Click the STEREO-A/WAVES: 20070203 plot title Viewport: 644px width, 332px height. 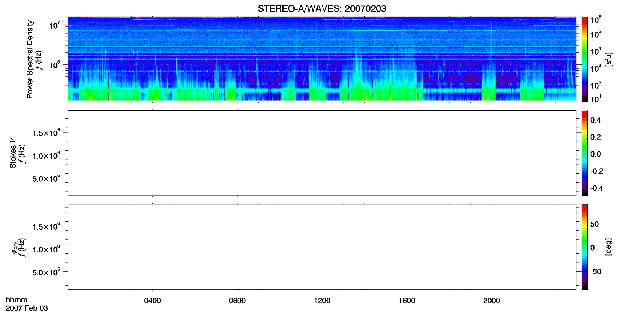322,9
